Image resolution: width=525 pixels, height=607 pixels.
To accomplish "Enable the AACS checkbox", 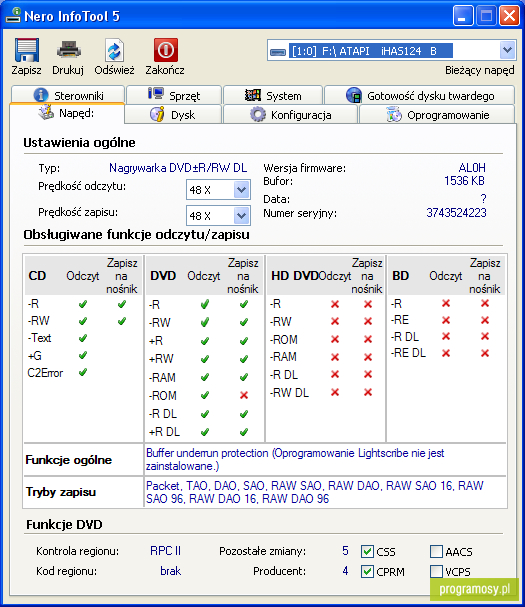I will (436, 551).
